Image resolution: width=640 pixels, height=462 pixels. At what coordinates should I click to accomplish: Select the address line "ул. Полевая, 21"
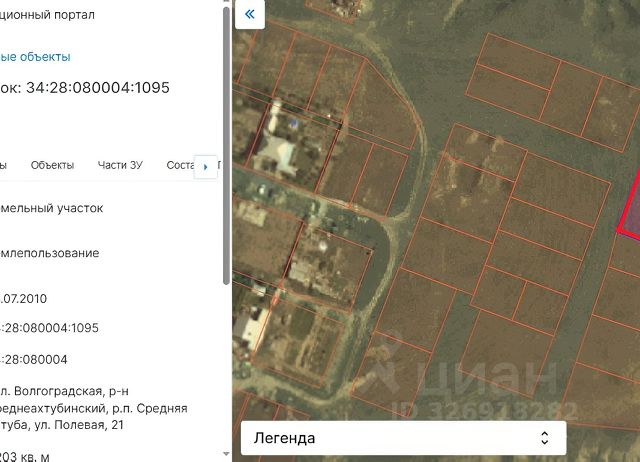[79, 425]
